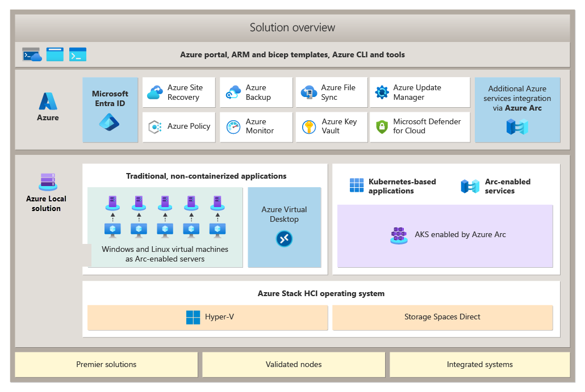Click the Azure Update Manager gear icon

(382, 92)
